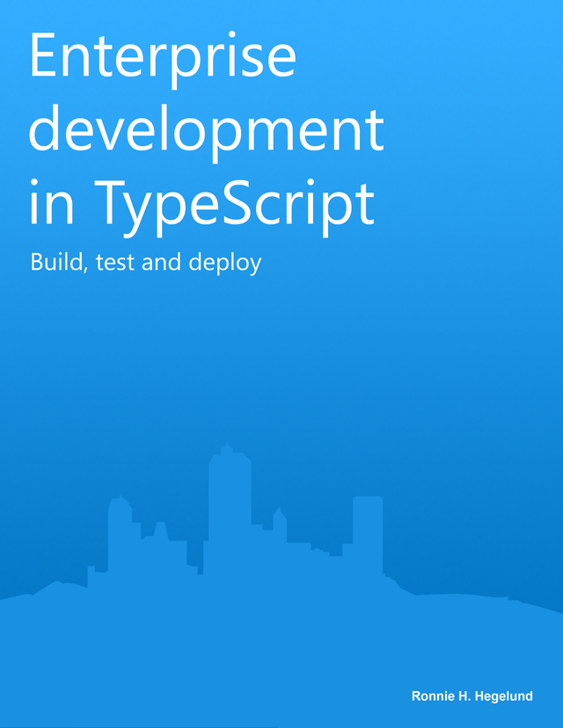The width and height of the screenshot is (563, 728).
Task: Click the tallest skyscraper in the skyline
Action: pyautogui.click(x=229, y=510)
